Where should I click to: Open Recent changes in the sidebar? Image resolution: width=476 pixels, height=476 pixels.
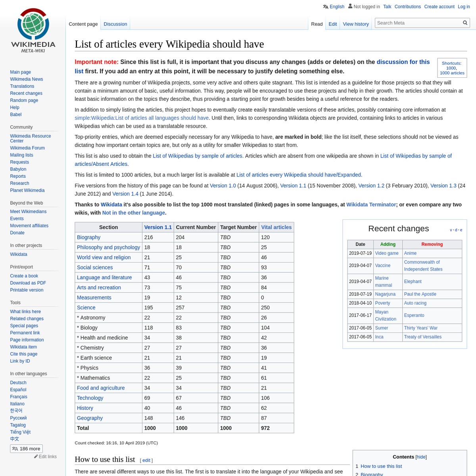(26, 93)
